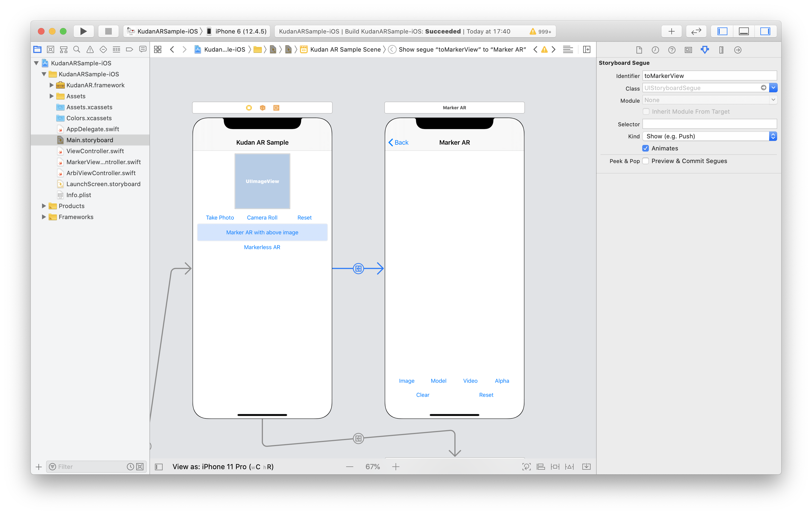Edit the Identifier field toMarkerView
Screen dimensions: 812x515
(x=710, y=75)
